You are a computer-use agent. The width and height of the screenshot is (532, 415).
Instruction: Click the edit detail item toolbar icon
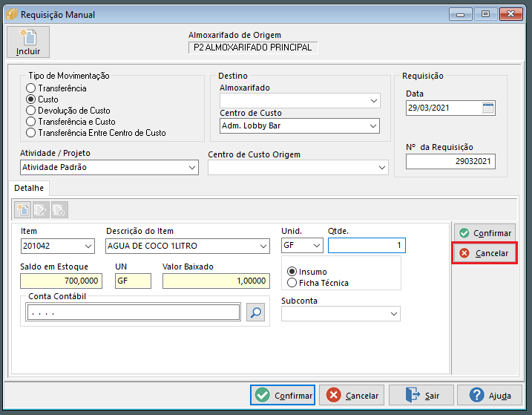pos(41,209)
